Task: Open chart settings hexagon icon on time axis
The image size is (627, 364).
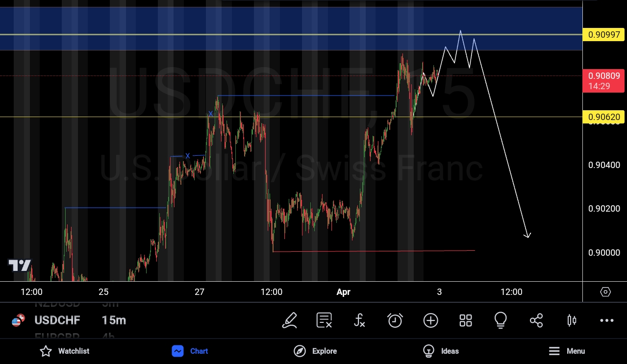Action: click(x=605, y=292)
